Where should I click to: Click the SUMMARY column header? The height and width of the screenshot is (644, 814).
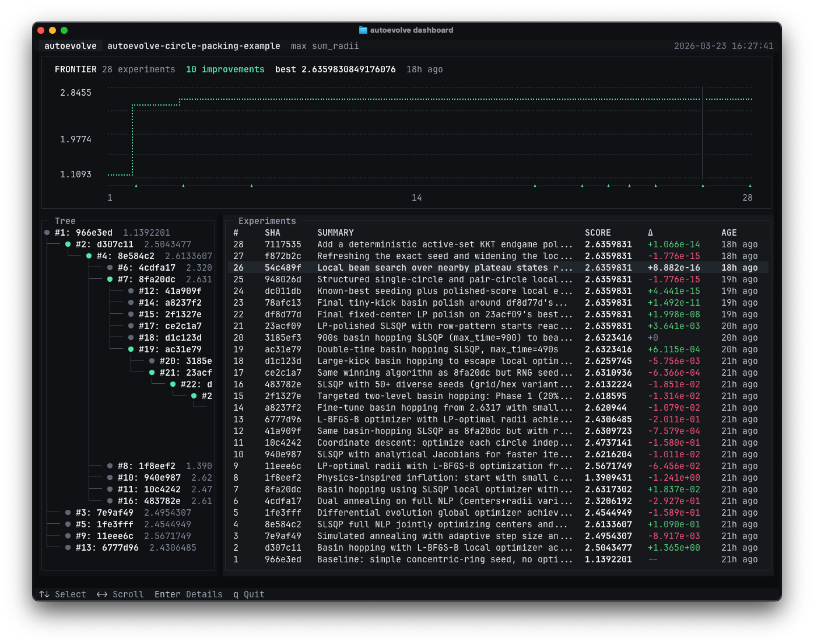[335, 233]
